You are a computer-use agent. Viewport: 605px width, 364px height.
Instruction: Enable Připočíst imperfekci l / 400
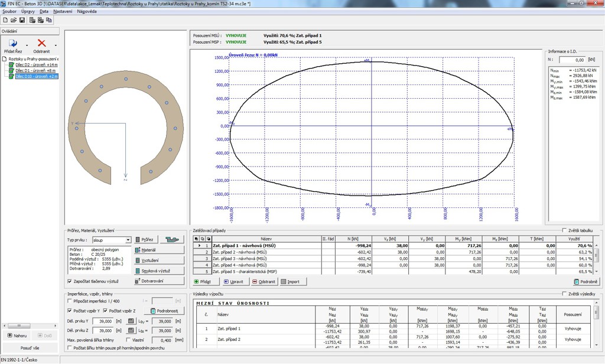click(70, 301)
